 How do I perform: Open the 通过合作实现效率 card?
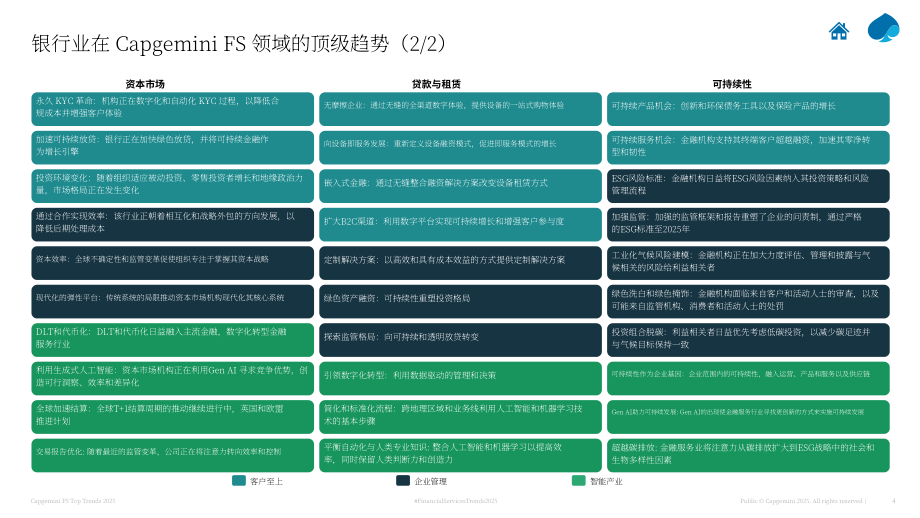tap(172, 224)
